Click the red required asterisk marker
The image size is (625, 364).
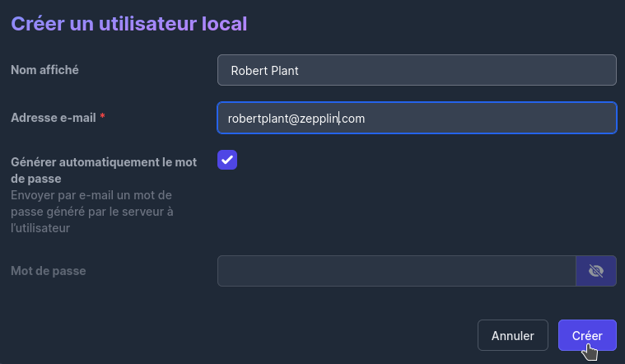(102, 115)
